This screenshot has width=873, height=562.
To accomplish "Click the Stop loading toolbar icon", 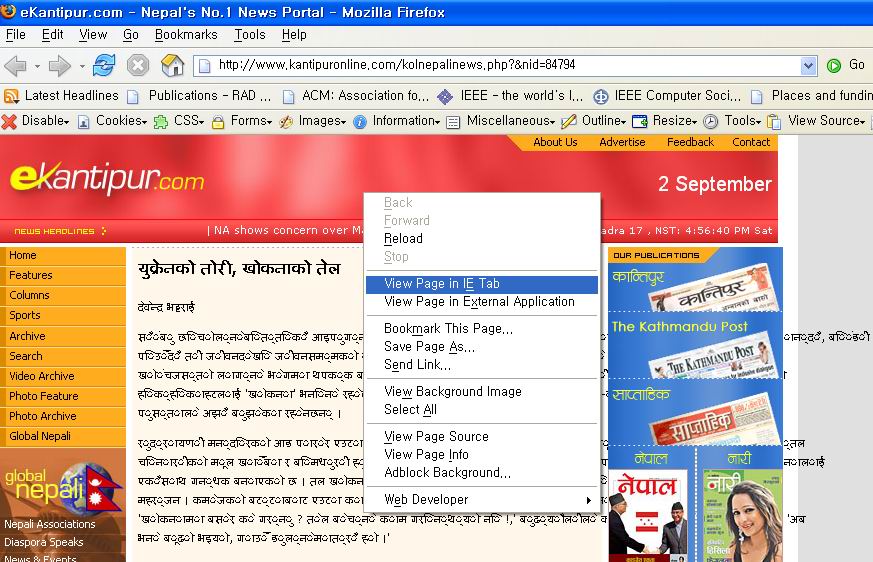I will 138,66.
